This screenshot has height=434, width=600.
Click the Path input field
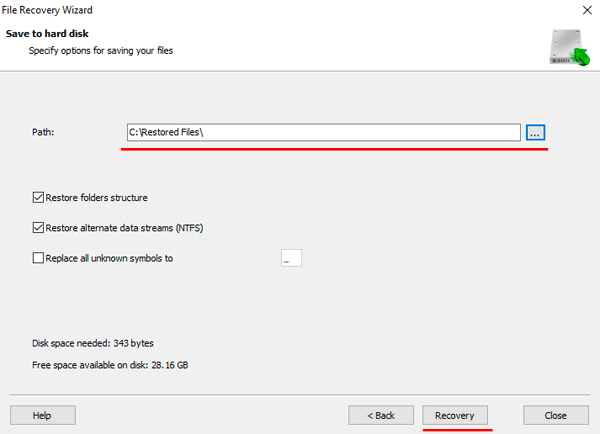(x=324, y=132)
